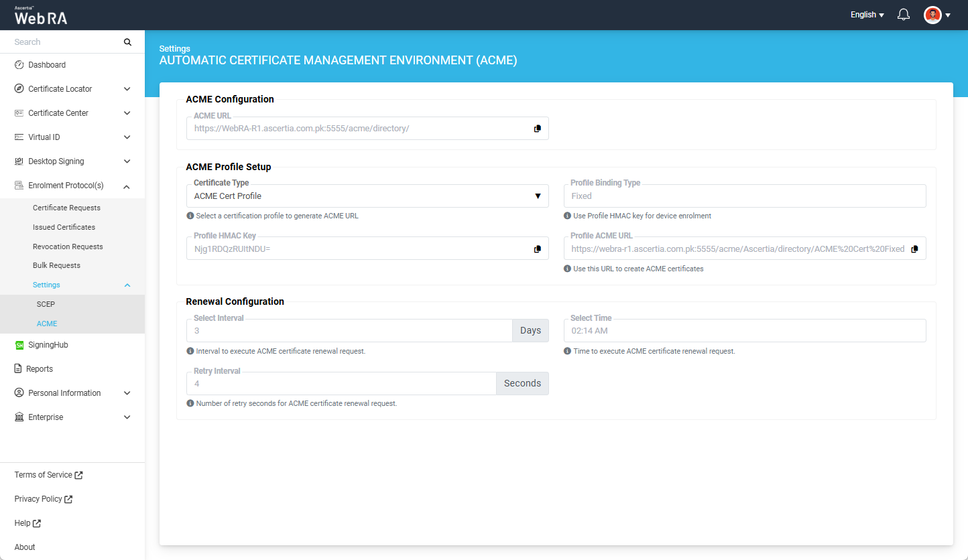
Task: Open the user avatar menu
Action: pyautogui.click(x=937, y=15)
